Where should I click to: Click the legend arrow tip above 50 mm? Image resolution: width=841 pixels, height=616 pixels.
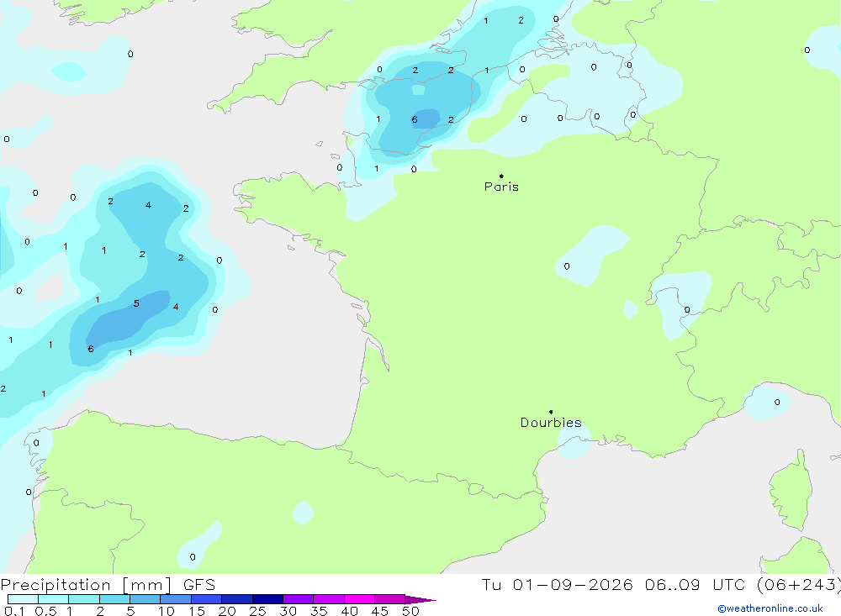tap(420, 599)
